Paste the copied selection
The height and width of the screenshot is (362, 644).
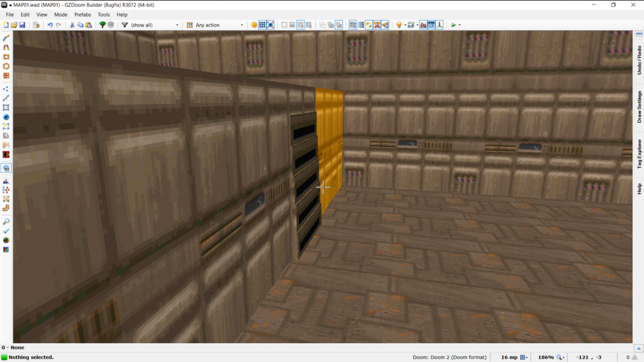click(x=88, y=25)
